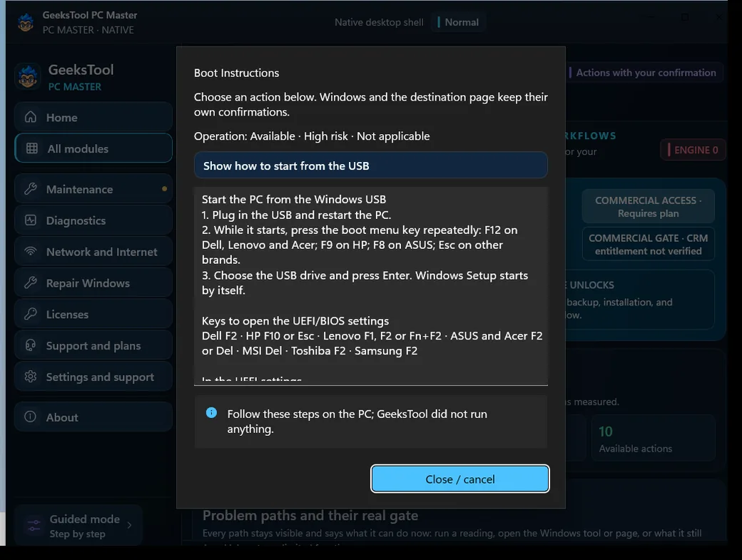Click the Home house icon in sidebar
Viewport: 742px width, 560px height.
click(31, 117)
